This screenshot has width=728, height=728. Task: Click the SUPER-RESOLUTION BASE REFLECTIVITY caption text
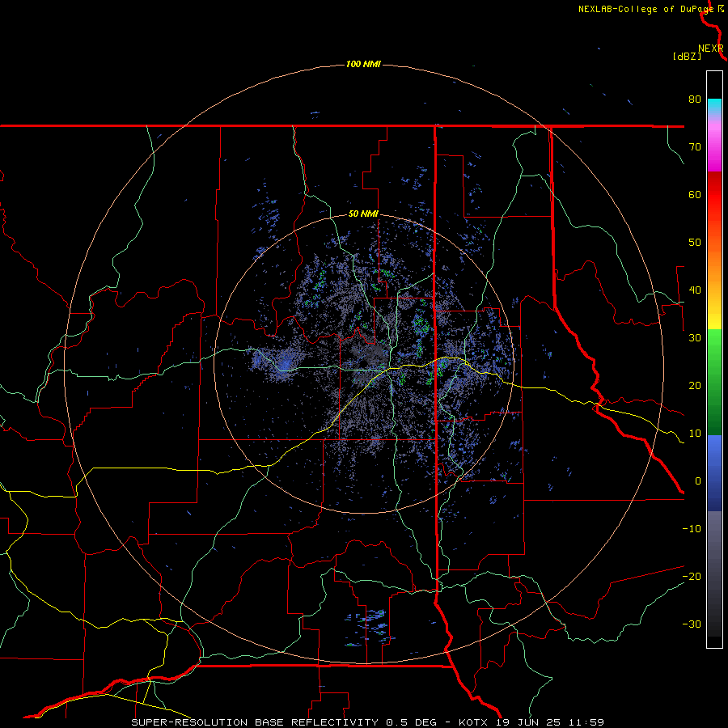pyautogui.click(x=255, y=722)
